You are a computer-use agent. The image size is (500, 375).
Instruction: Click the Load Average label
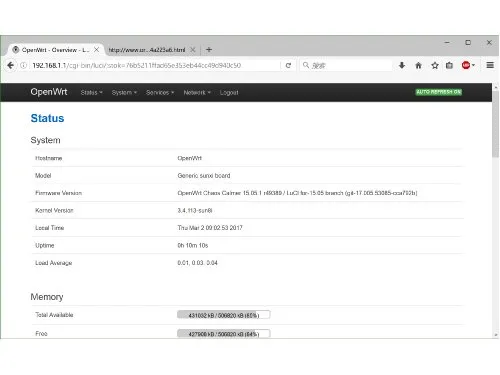pyautogui.click(x=54, y=263)
